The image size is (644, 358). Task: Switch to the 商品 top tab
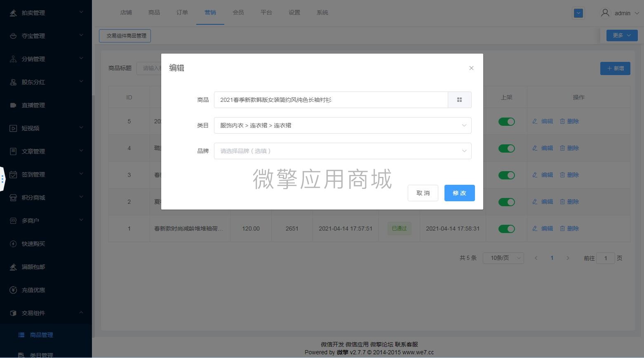click(x=154, y=12)
